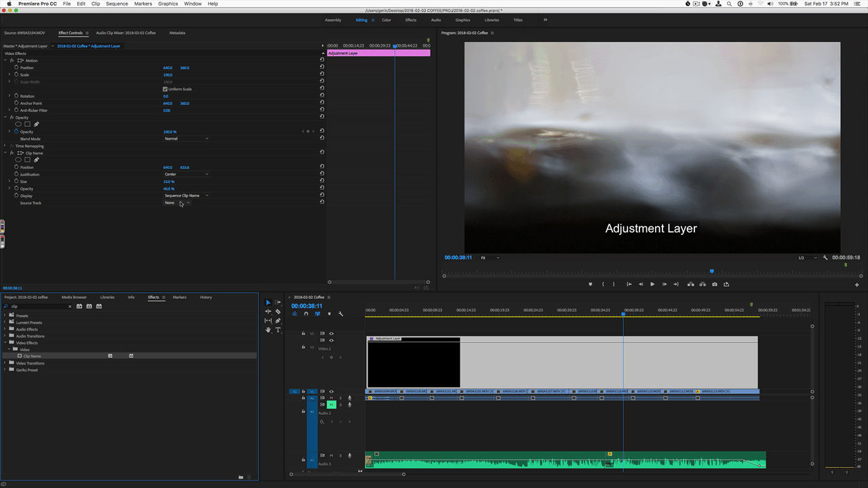This screenshot has width=868, height=488.
Task: Toggle V1 track output eye
Action: coord(332,391)
